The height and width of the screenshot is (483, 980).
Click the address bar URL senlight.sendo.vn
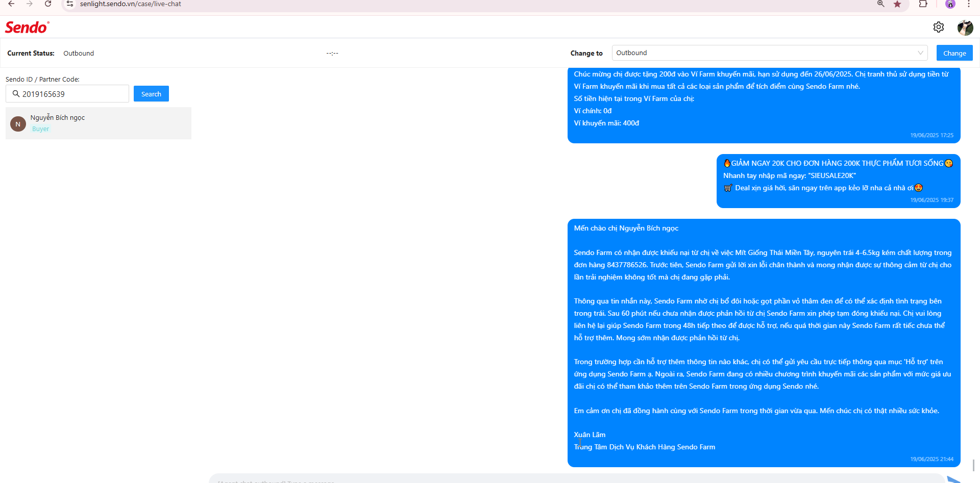click(130, 4)
